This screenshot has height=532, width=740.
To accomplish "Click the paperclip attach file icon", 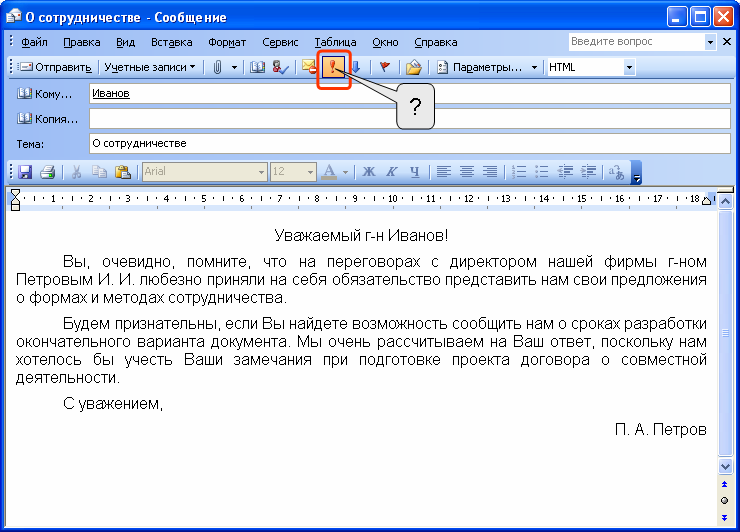I will click(x=217, y=67).
